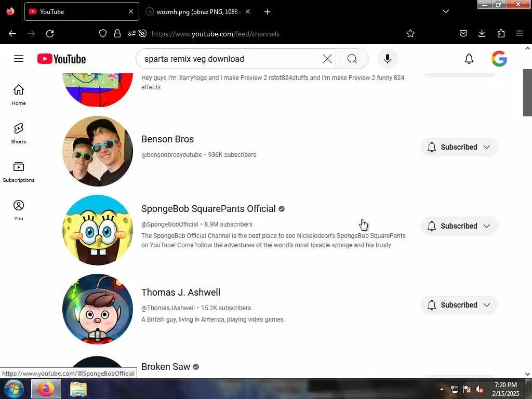Run search with the magnifier button

352,59
